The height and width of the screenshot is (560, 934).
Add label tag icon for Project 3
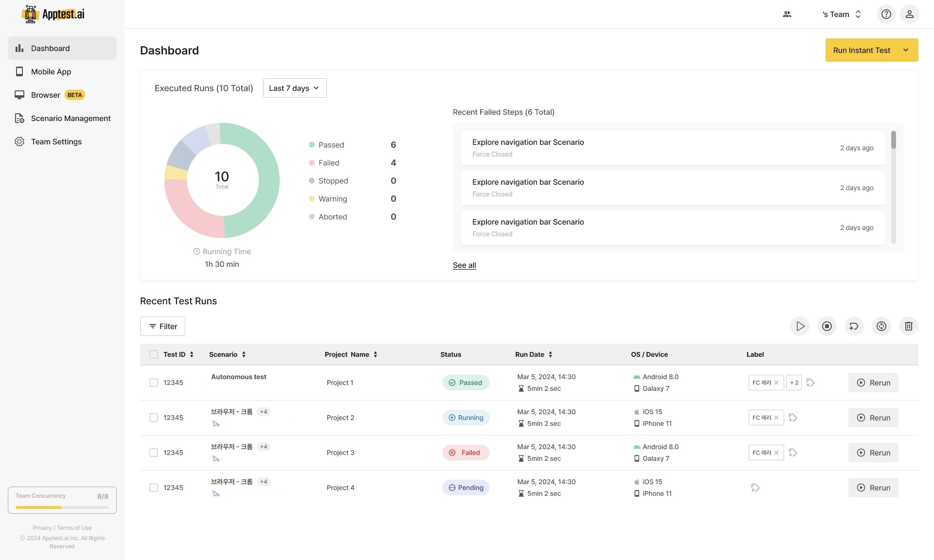pyautogui.click(x=793, y=453)
